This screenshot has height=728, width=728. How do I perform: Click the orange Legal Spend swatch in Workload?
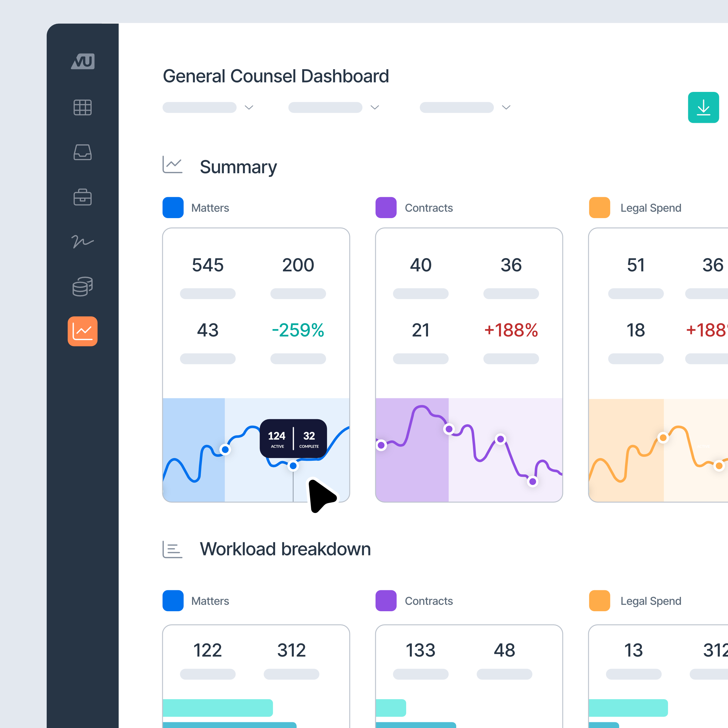point(599,601)
